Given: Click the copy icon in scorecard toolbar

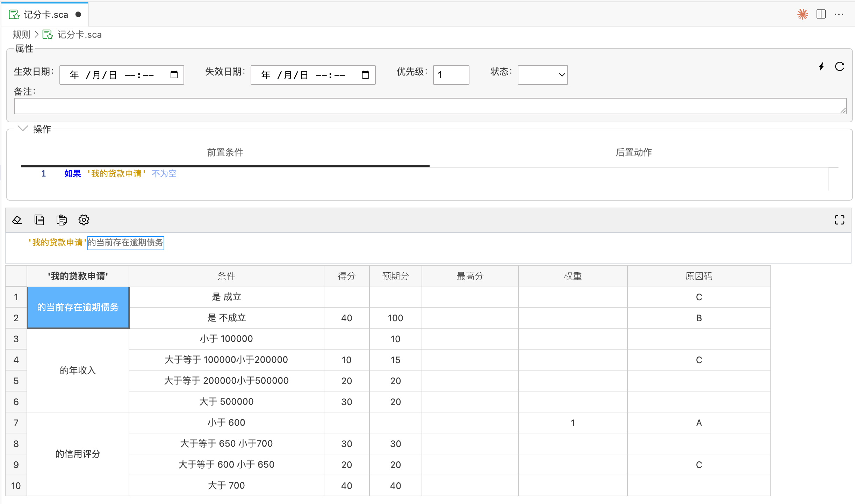Looking at the screenshot, I should [x=39, y=220].
